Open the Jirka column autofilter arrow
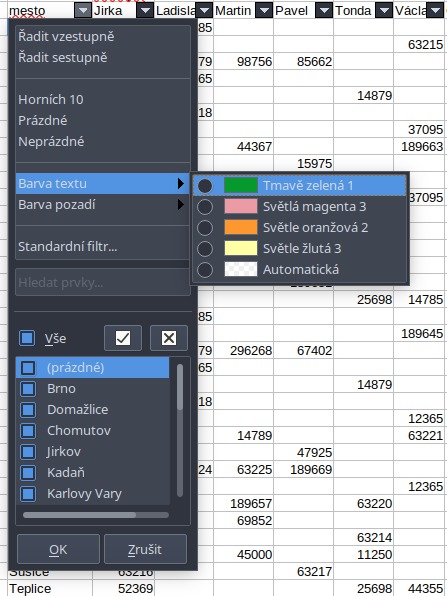 pyautogui.click(x=145, y=10)
